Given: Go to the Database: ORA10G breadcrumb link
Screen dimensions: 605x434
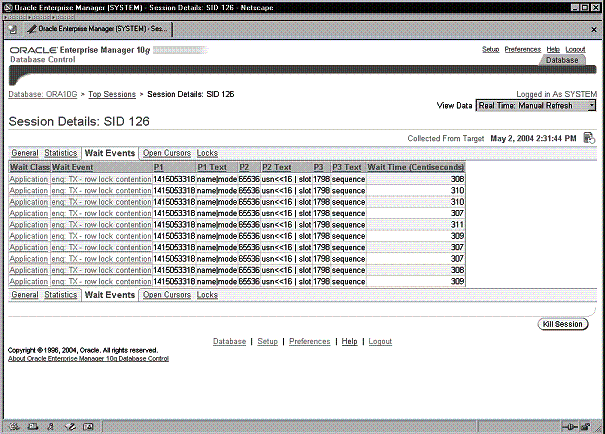Looking at the screenshot, I should click(43, 94).
